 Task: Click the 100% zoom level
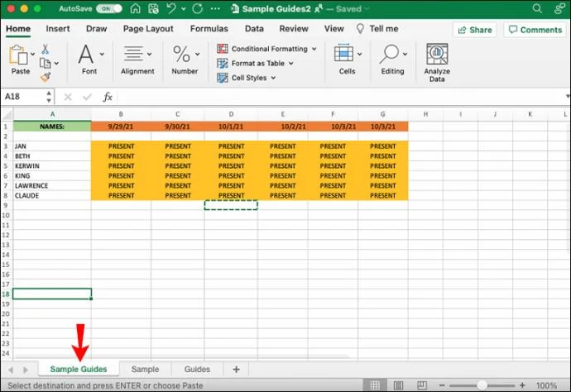coord(546,385)
